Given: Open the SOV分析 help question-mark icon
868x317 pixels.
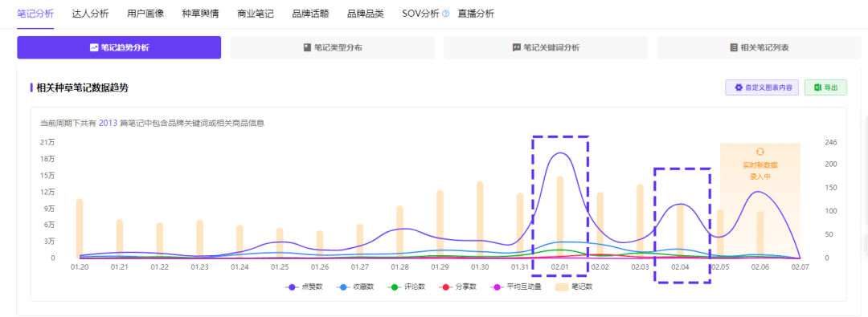Looking at the screenshot, I should pyautogui.click(x=446, y=14).
